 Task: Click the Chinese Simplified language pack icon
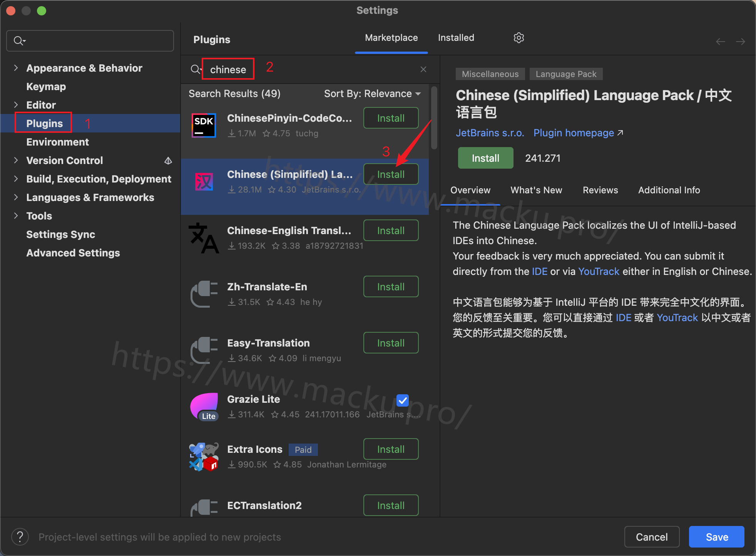pyautogui.click(x=204, y=181)
